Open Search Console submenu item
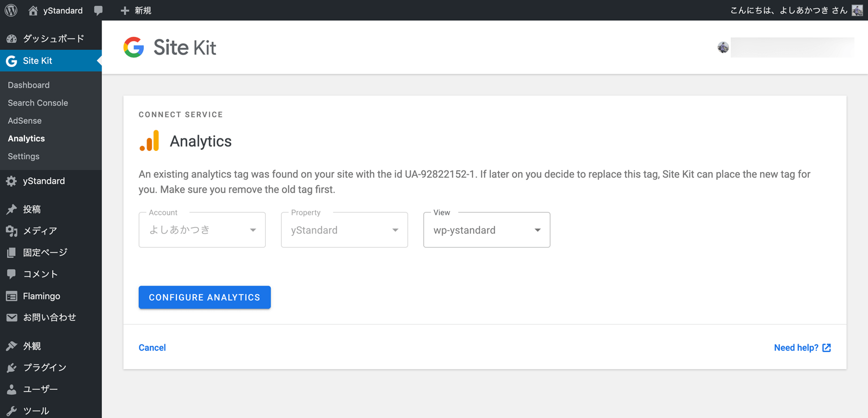 (x=38, y=103)
